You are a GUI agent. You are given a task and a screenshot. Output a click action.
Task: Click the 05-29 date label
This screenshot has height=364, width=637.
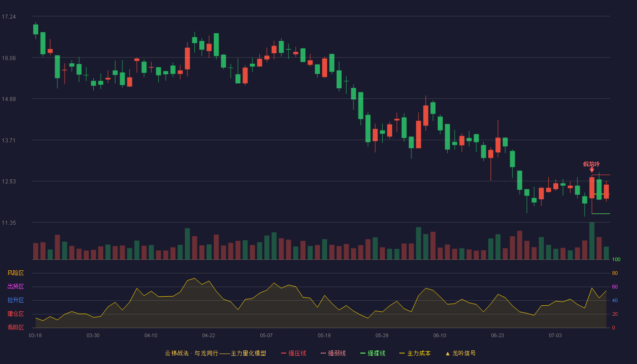point(382,335)
